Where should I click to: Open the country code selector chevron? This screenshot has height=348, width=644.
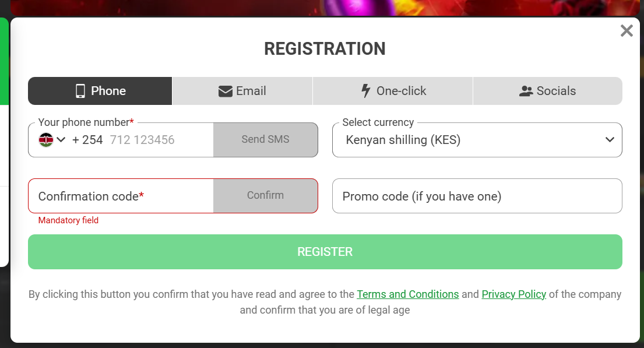60,139
